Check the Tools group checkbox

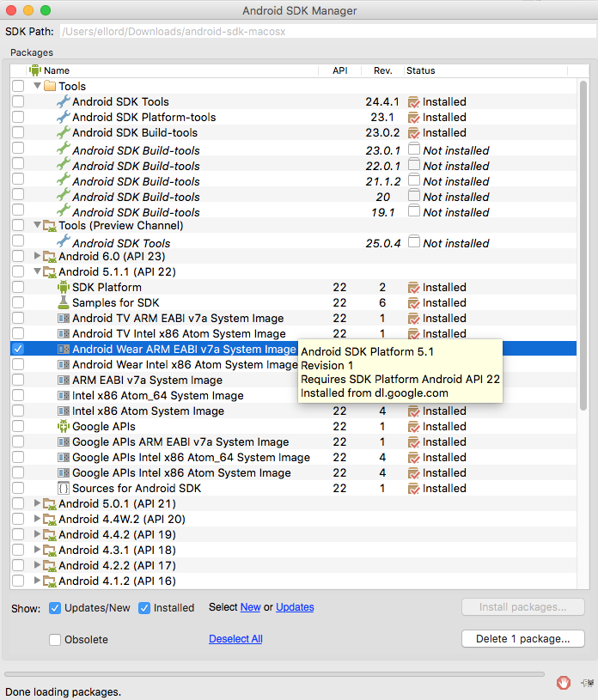pos(18,85)
